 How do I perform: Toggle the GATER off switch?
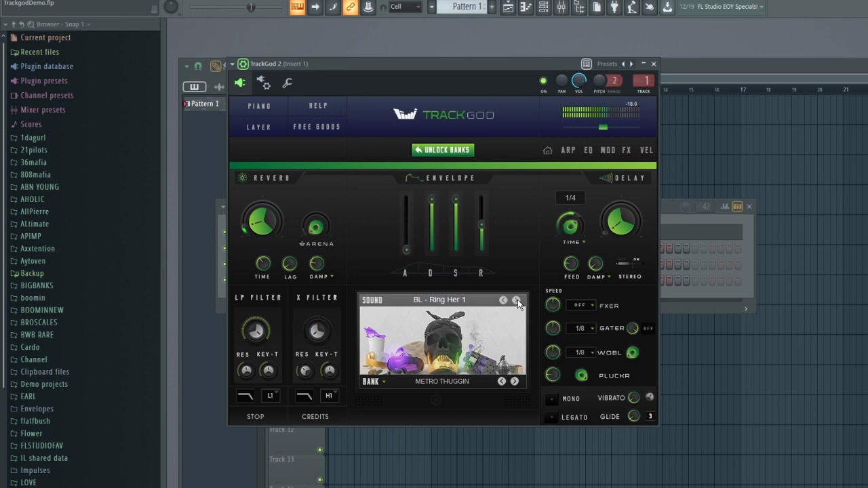(x=648, y=328)
